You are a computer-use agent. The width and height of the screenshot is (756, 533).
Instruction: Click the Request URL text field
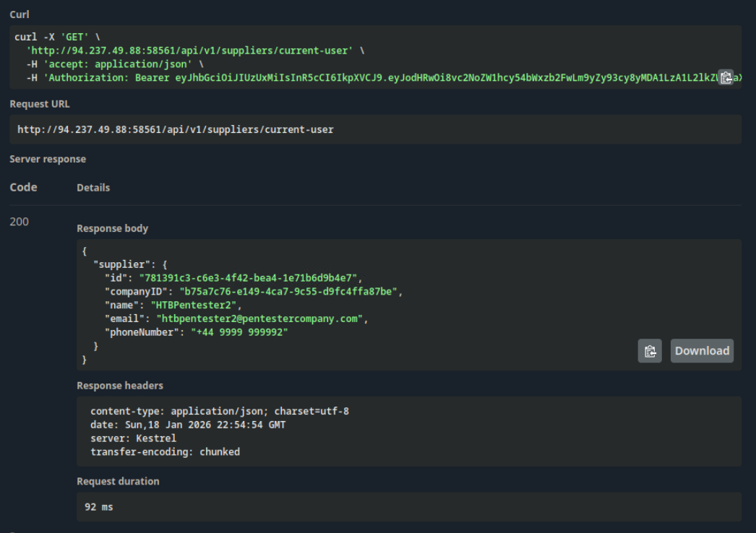(x=175, y=130)
